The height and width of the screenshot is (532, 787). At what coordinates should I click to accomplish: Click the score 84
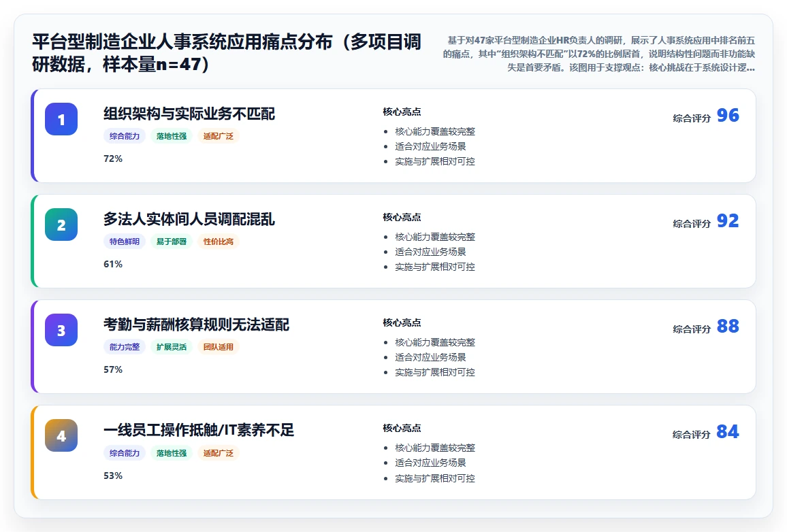[728, 432]
